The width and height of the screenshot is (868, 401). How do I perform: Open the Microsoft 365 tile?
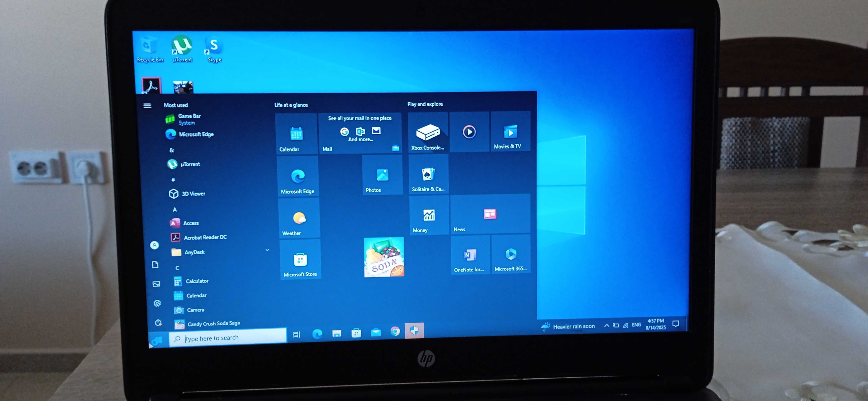tap(511, 254)
